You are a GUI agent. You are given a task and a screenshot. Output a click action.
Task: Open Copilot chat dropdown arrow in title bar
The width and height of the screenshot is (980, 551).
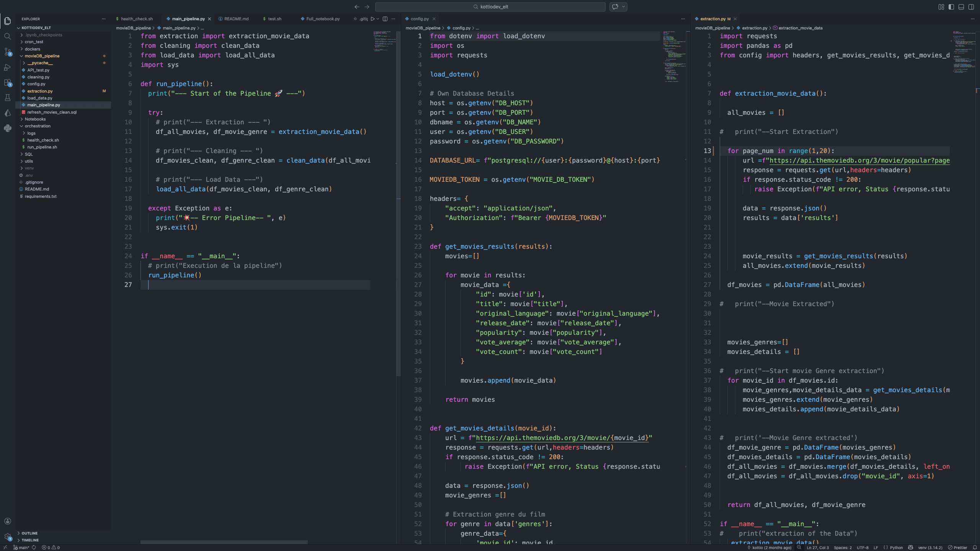tap(624, 7)
